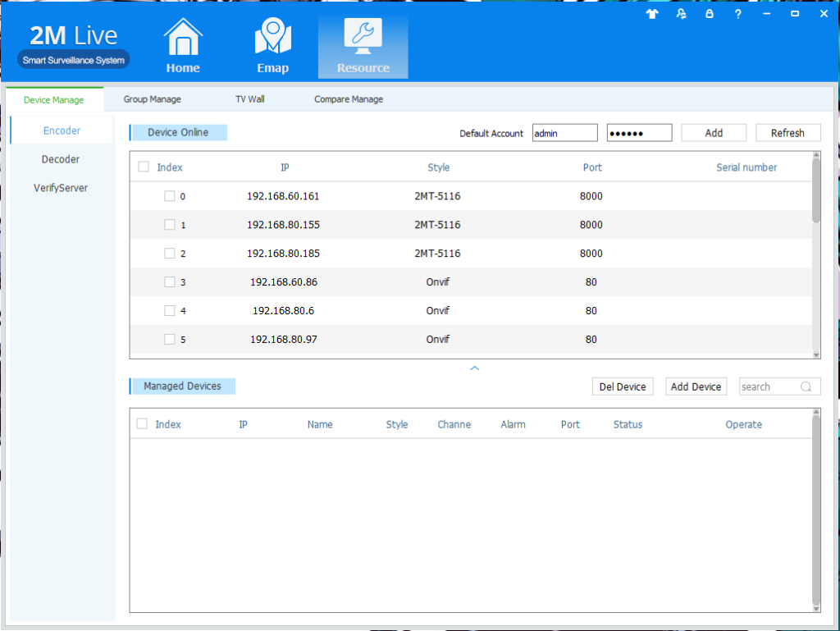Open the Resource management screen

pyautogui.click(x=363, y=44)
